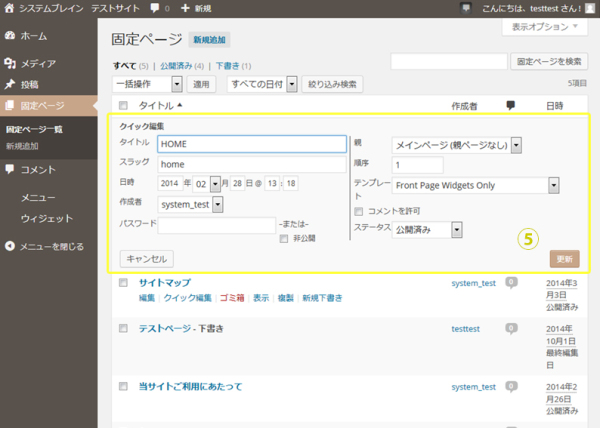Viewport: 600px width, 428px height.
Task: Open ウィジェット in the sidebar menu
Action: pyautogui.click(x=47, y=218)
